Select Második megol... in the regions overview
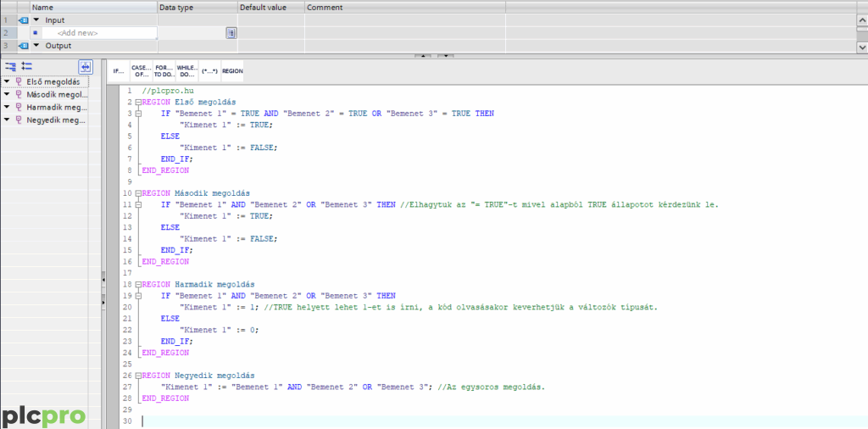The image size is (868, 429). click(x=57, y=95)
